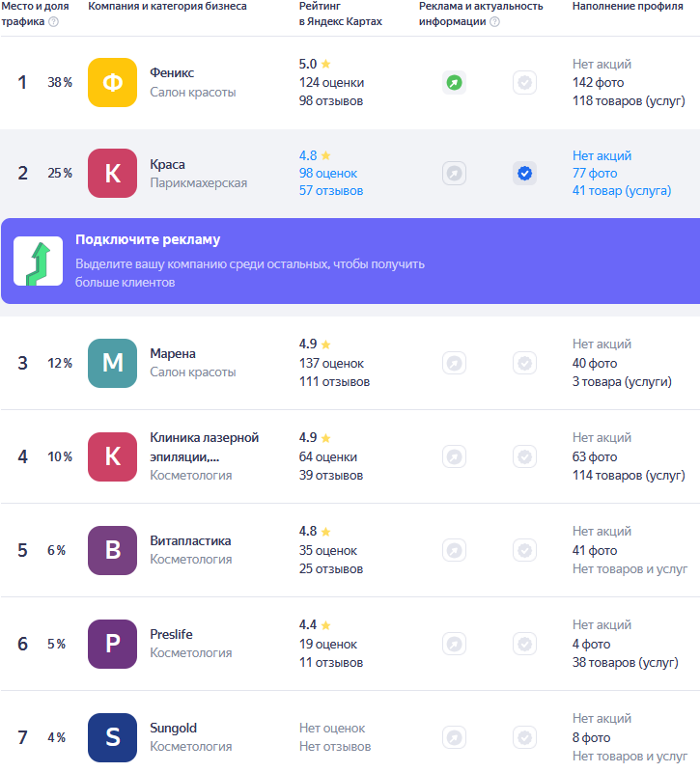Click the Компания и категория бизнеса column header
700x772 pixels.
(167, 7)
